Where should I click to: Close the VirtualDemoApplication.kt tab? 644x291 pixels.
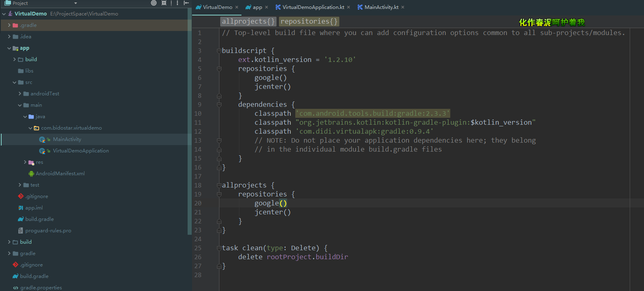pyautogui.click(x=348, y=7)
